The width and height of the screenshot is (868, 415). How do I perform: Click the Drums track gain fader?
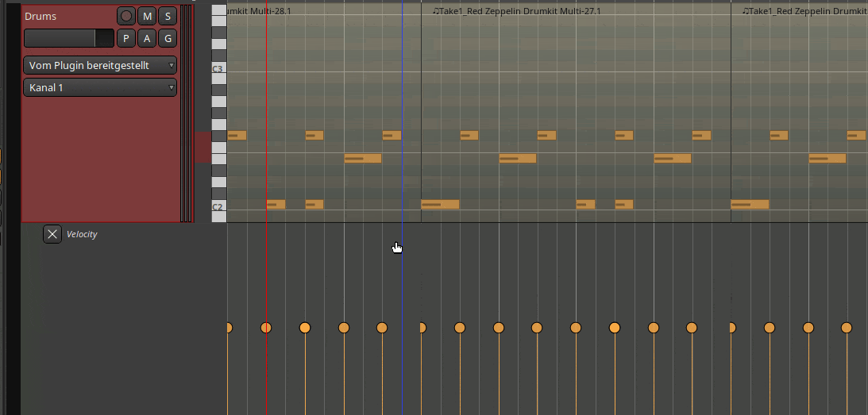(69, 38)
